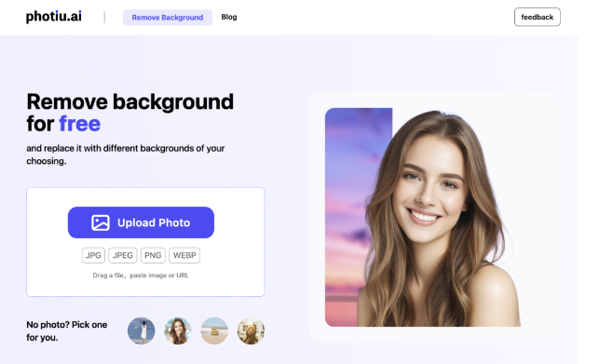Open the Blog menu item
This screenshot has height=364, width=600.
(x=229, y=17)
